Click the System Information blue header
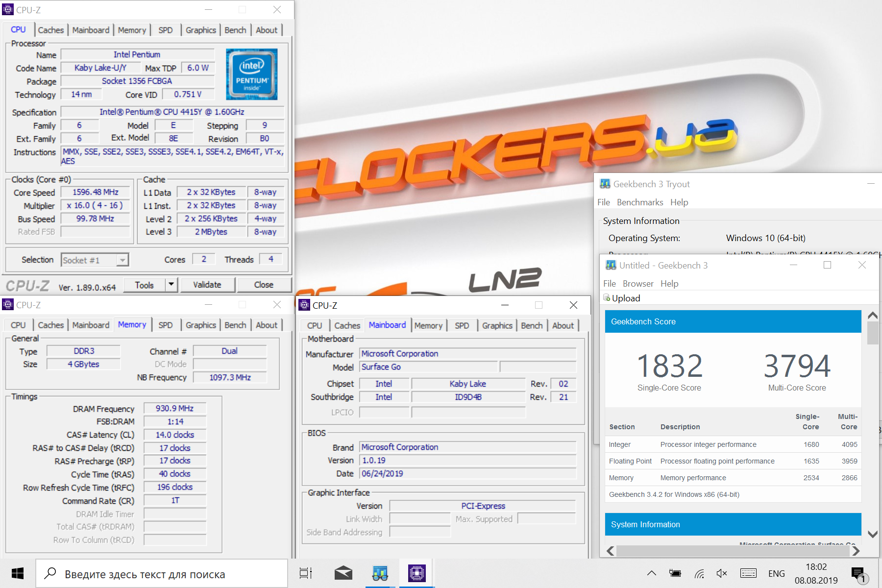The height and width of the screenshot is (588, 882). coord(733,524)
